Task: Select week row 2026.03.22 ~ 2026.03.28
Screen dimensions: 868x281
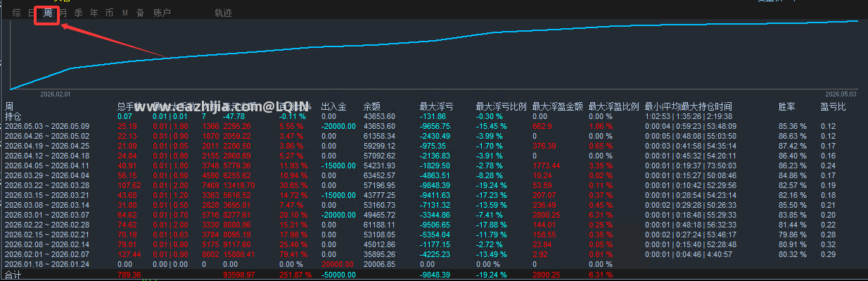Action: 47,185
